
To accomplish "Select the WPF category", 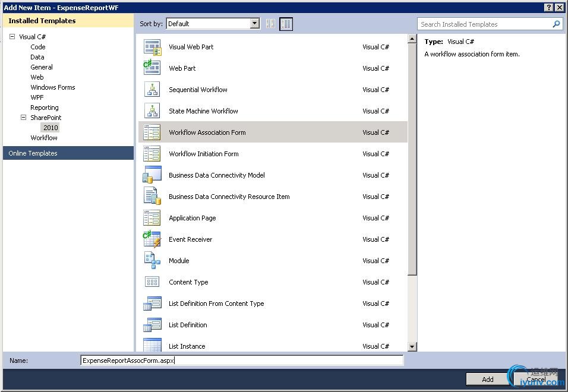I will pos(37,97).
